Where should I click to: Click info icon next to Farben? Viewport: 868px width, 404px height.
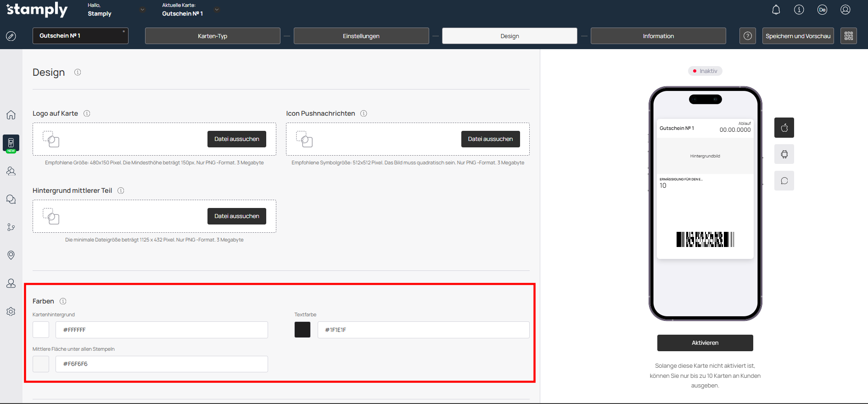63,301
